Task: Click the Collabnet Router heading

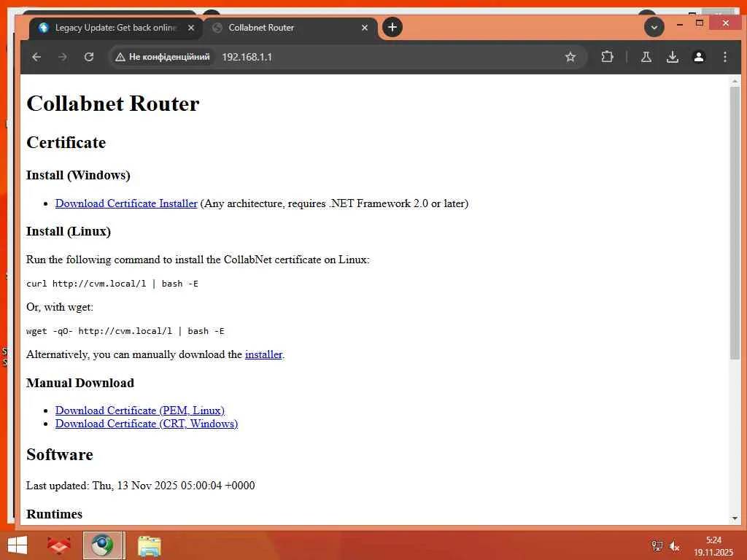Action: point(113,104)
